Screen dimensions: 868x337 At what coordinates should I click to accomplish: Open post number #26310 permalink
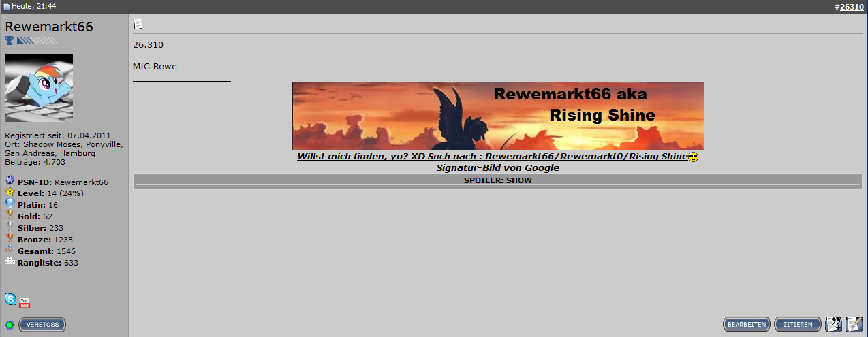(852, 6)
